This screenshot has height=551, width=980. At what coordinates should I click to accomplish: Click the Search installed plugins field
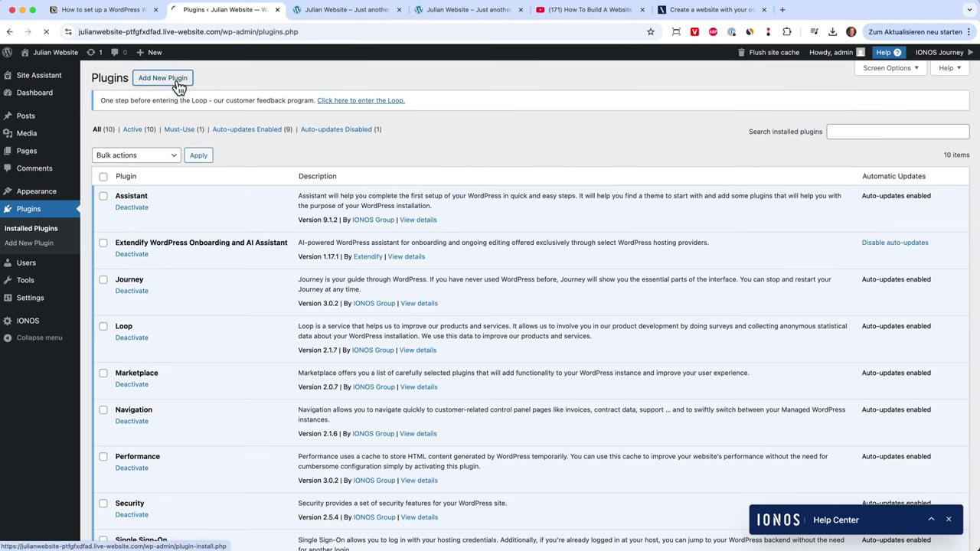898,132
